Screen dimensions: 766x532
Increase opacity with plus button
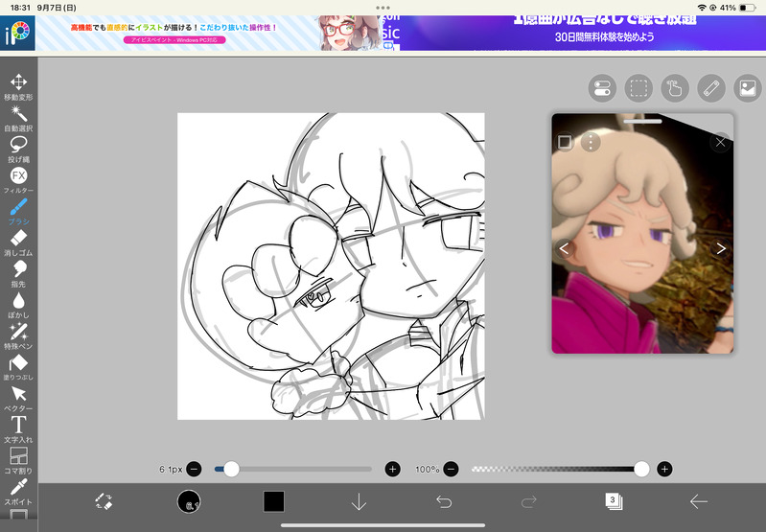pos(664,470)
